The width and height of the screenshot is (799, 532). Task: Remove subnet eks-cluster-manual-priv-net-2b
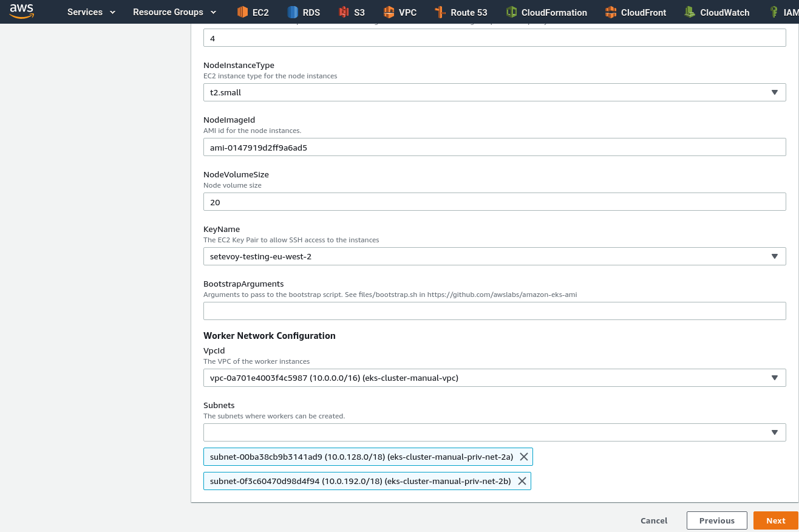tap(522, 481)
